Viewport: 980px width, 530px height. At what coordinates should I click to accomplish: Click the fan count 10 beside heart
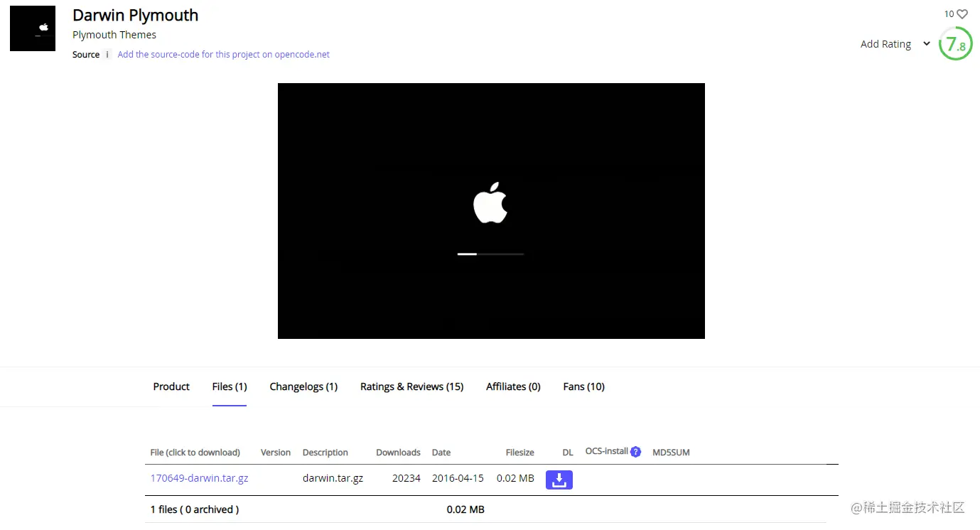[x=949, y=14]
